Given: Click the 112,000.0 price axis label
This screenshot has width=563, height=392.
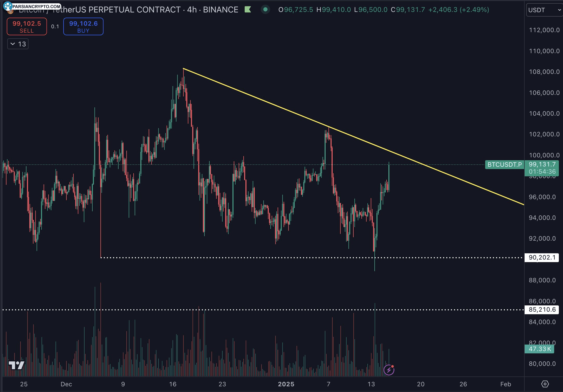Looking at the screenshot, I should point(544,30).
